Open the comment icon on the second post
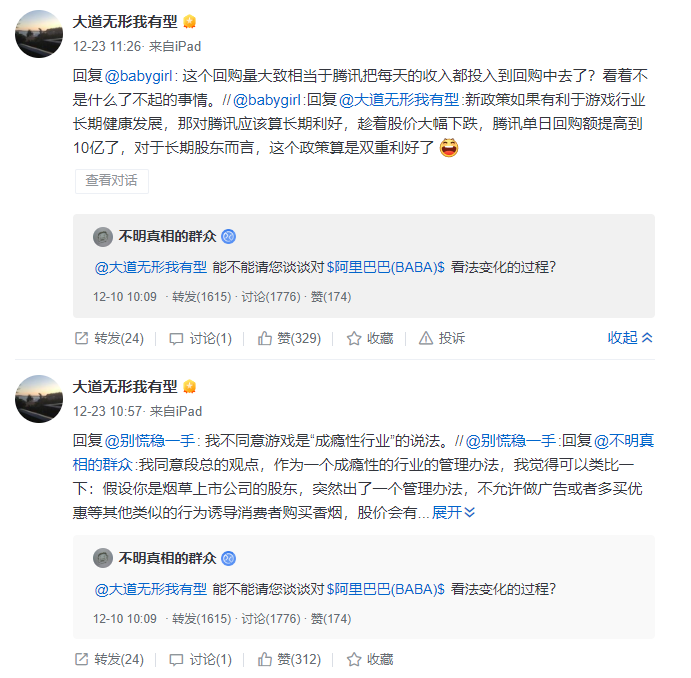691x678 pixels. (176, 659)
